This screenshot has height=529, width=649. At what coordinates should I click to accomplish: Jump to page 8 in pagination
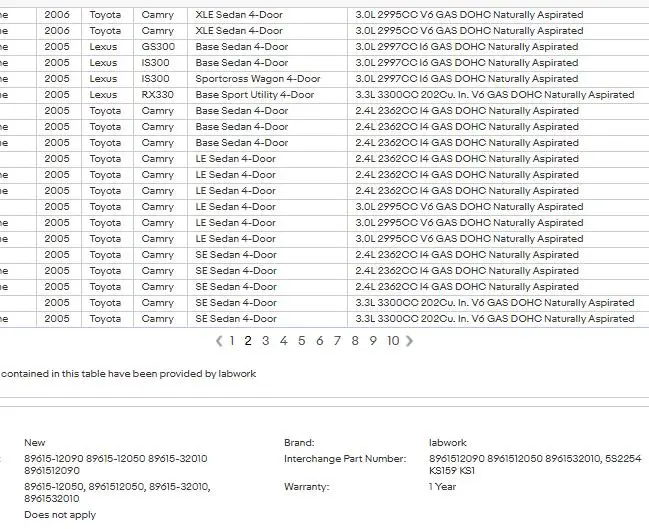[x=355, y=341]
